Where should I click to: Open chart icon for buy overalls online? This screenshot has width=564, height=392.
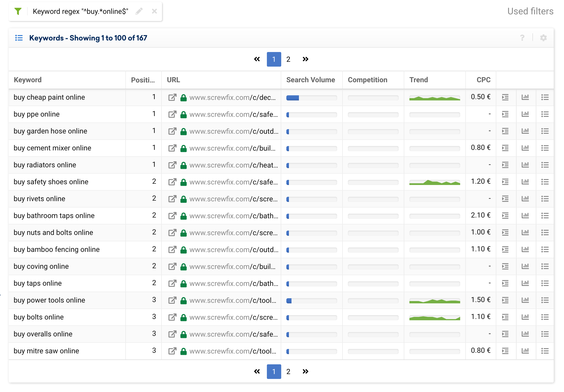pos(525,334)
